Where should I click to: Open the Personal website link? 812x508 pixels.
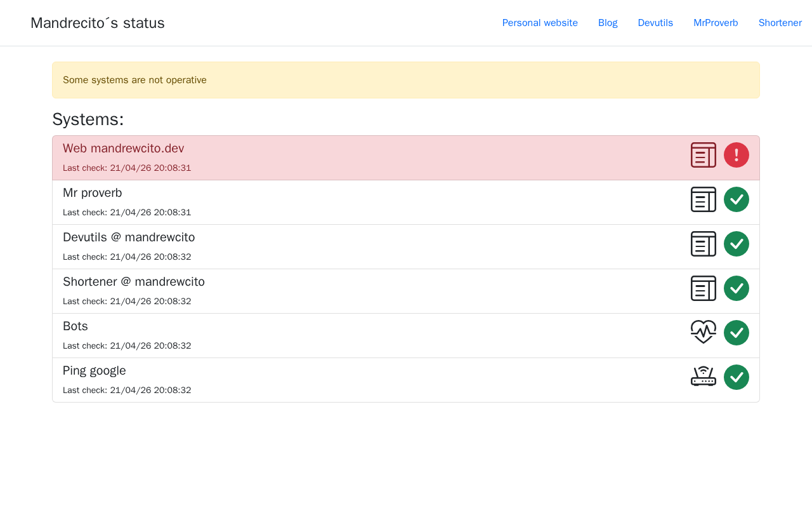(540, 23)
